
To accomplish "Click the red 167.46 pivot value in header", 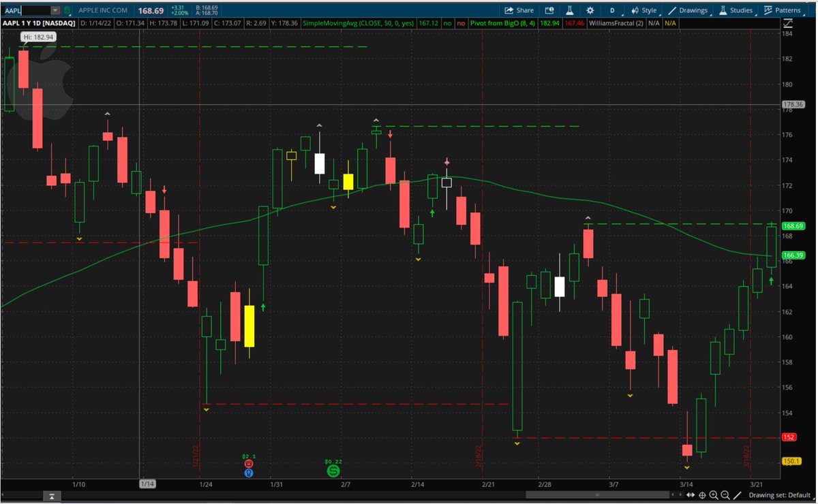I will (575, 22).
